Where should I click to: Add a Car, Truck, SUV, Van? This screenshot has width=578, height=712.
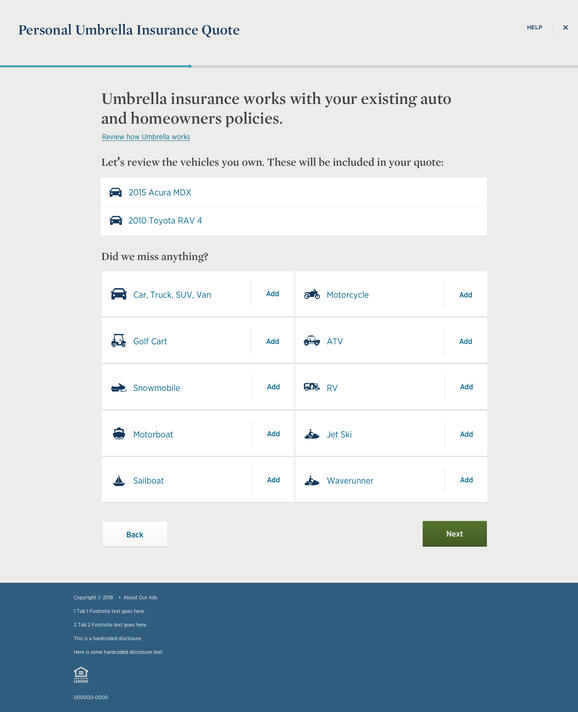coord(272,294)
